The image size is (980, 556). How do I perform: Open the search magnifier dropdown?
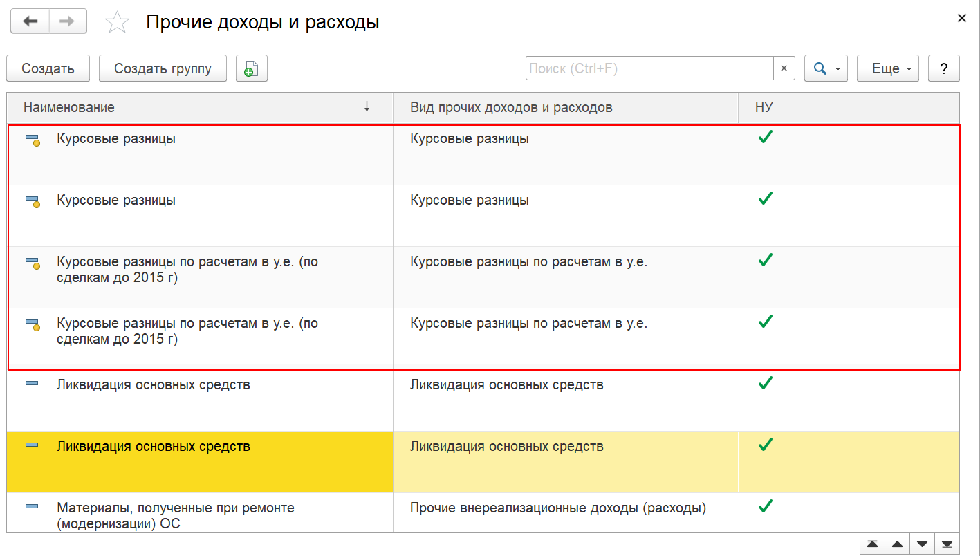pyautogui.click(x=826, y=68)
